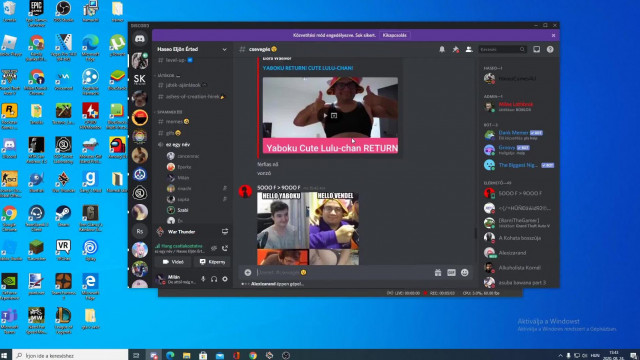Image resolution: width=640 pixels, height=360 pixels.
Task: Deafen with headphones icon in user panel
Action: click(x=214, y=279)
